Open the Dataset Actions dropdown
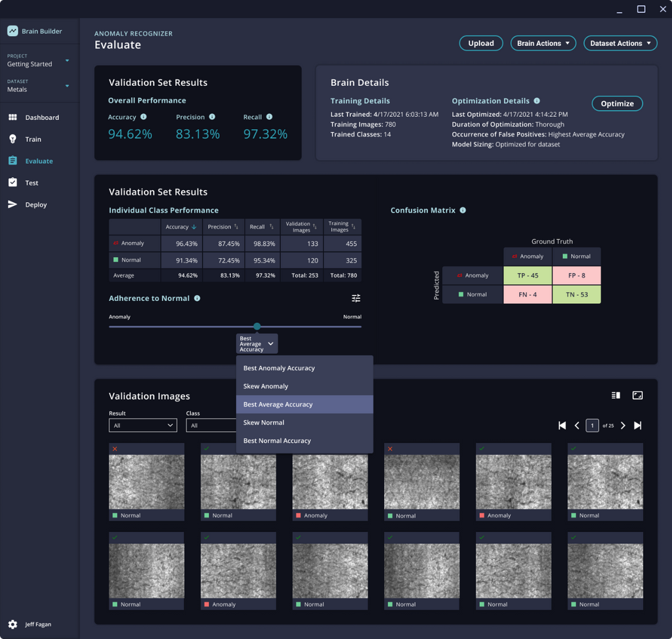The height and width of the screenshot is (639, 672). coord(620,43)
